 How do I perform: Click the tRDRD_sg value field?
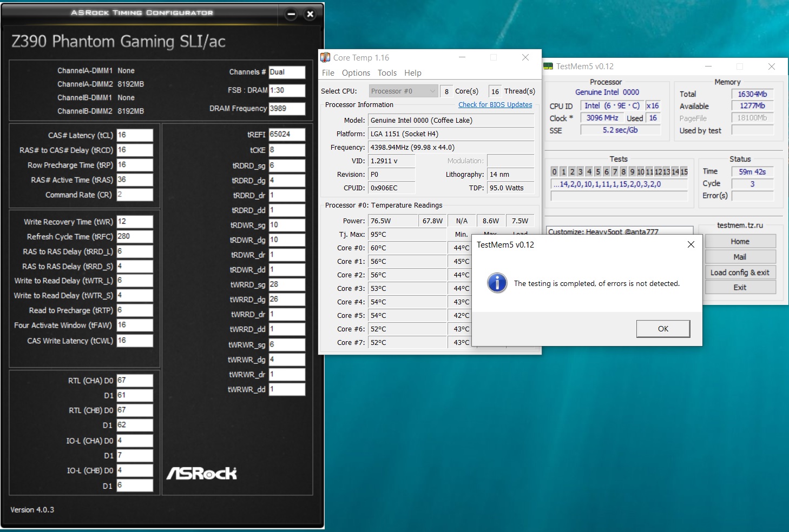point(287,165)
